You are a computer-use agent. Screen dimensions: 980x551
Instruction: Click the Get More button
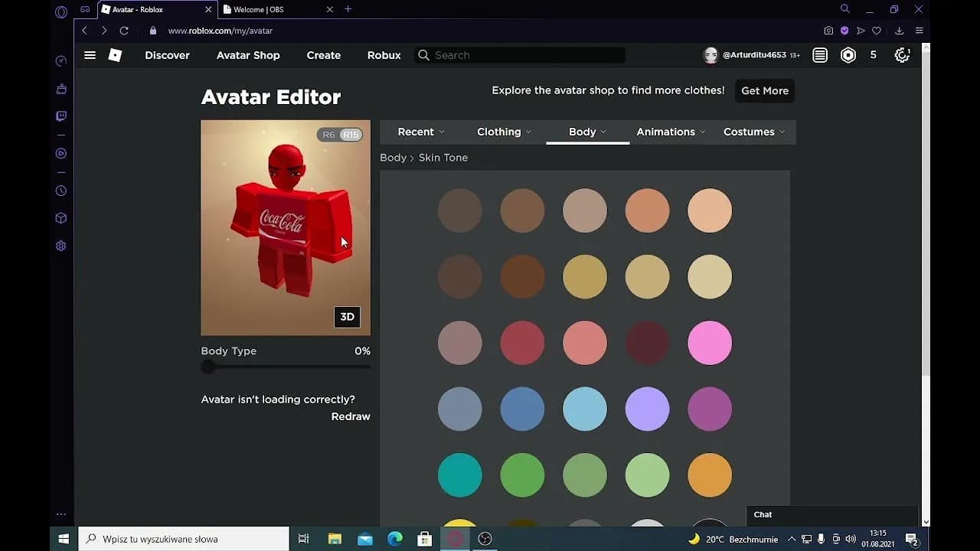(x=764, y=90)
